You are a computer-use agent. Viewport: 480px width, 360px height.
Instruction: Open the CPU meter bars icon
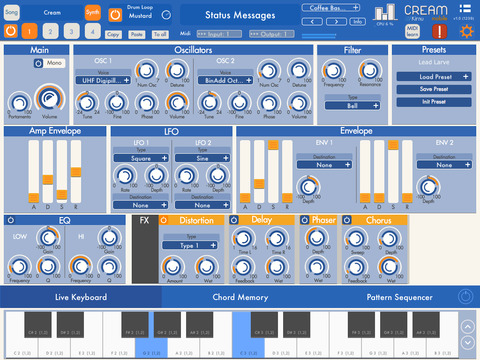tap(385, 13)
